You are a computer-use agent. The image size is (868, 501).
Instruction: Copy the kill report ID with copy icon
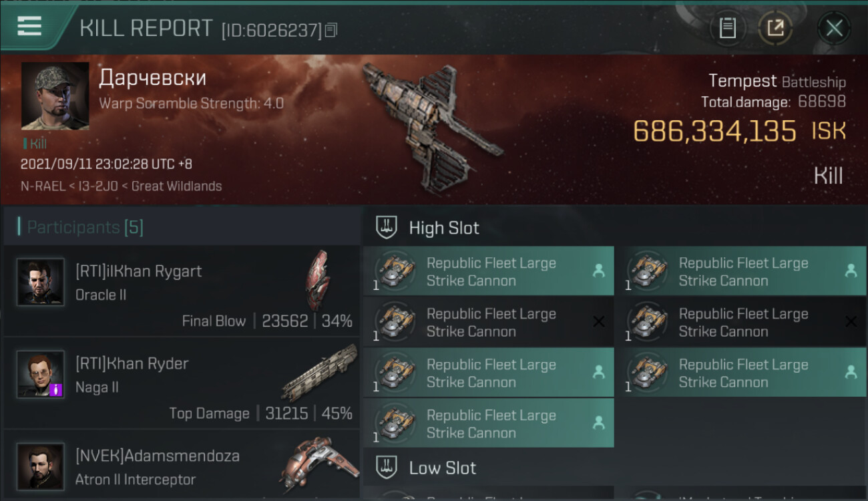332,29
